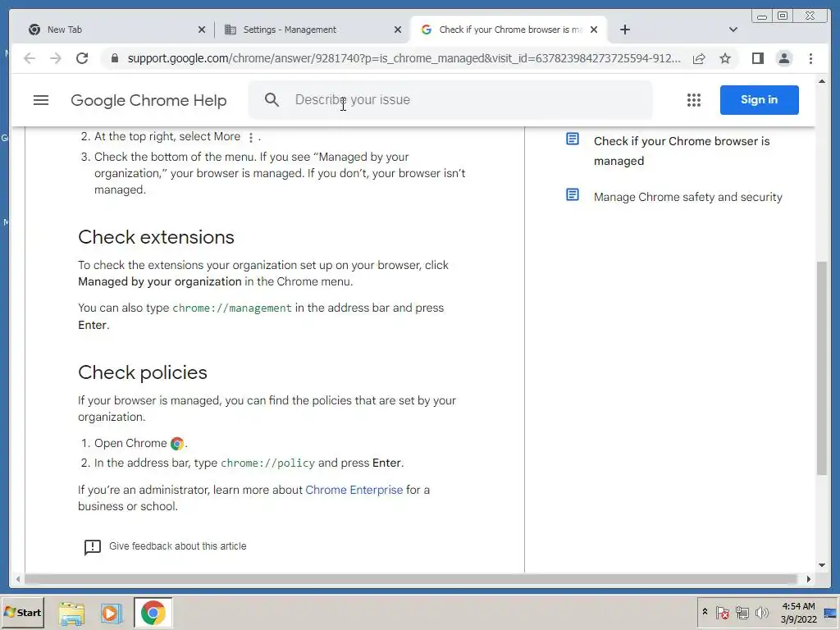Open the Windows Start menu
Screen dimensions: 840x630
click(22, 612)
